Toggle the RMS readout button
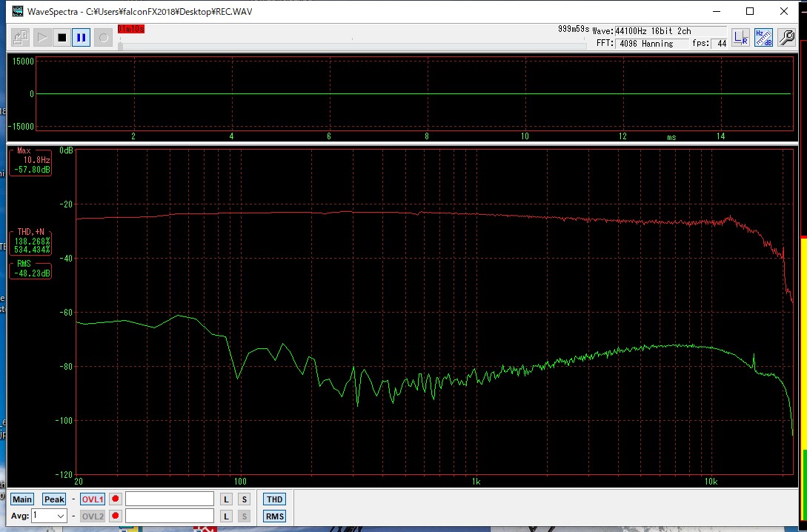Viewport: 807px width, 532px height. click(274, 516)
